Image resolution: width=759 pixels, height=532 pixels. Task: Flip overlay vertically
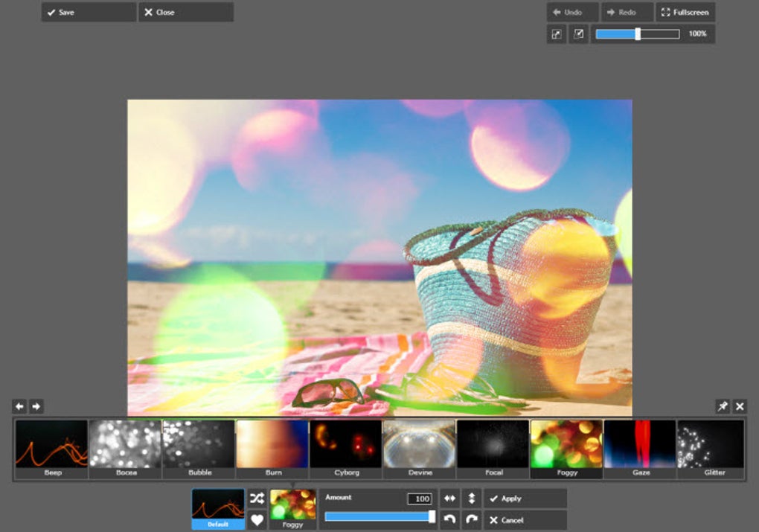(x=471, y=499)
